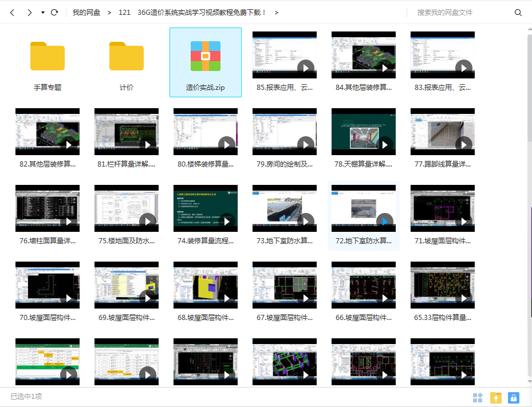Open the 计价 folder

(127, 56)
